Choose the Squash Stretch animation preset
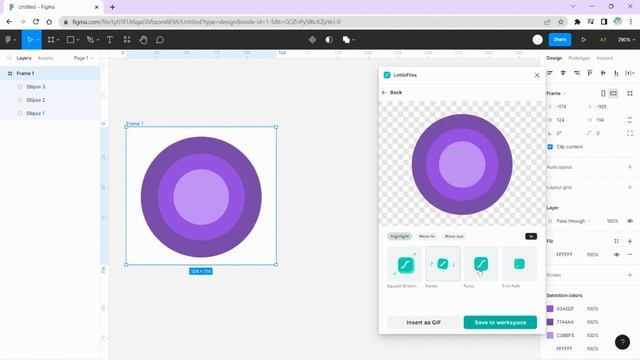 tap(404, 264)
